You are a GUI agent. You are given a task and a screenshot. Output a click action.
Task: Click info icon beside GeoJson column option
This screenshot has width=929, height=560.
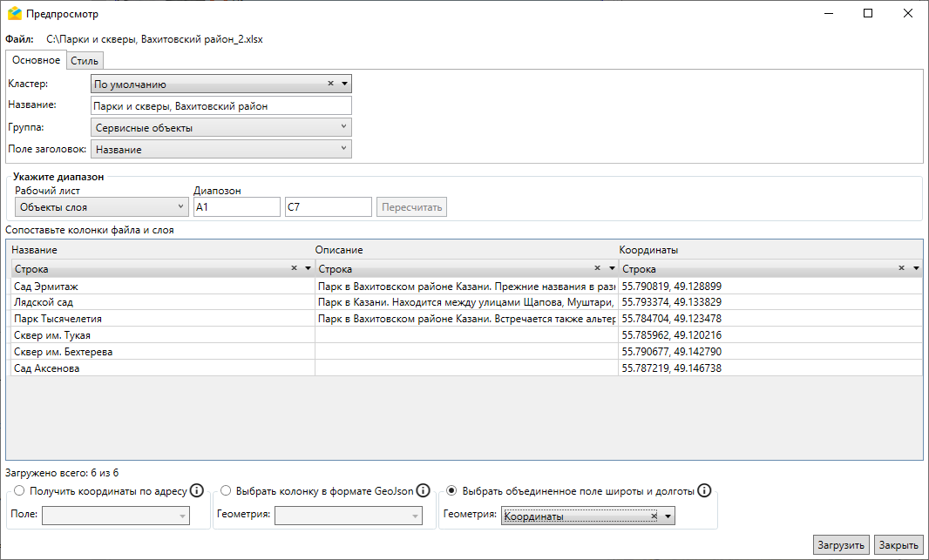(x=423, y=490)
